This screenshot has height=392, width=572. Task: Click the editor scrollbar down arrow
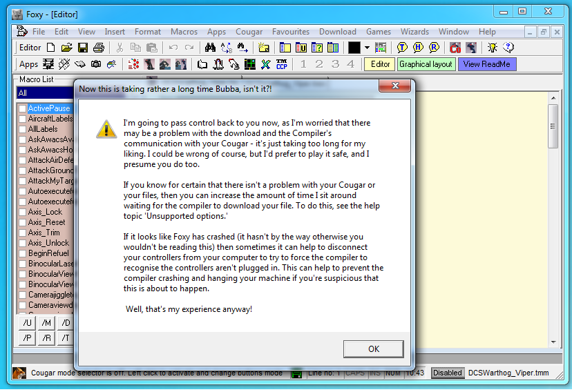coord(553,342)
